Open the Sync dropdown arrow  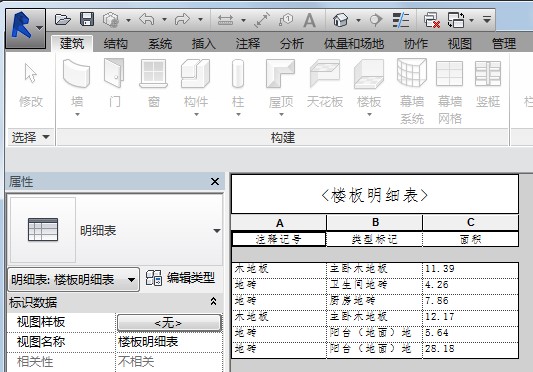[128, 20]
